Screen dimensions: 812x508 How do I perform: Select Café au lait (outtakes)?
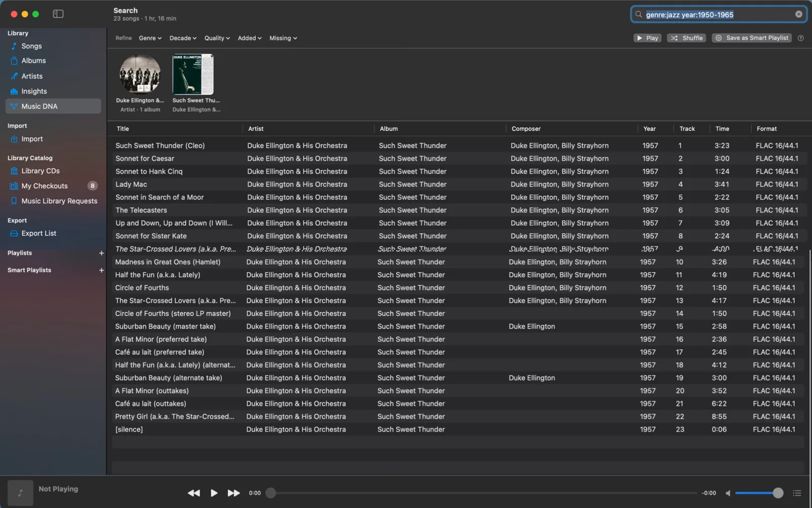(x=458, y=404)
